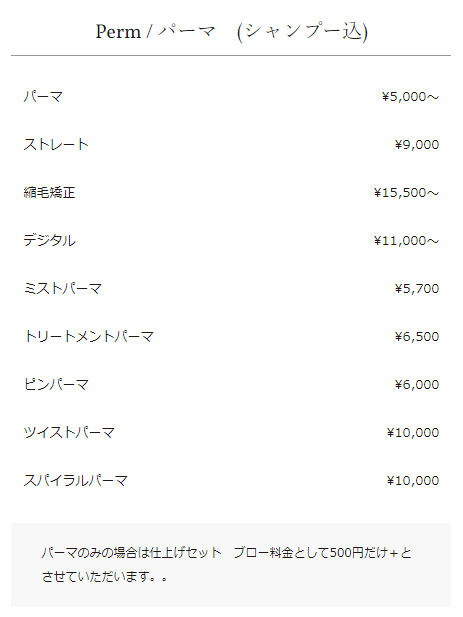Select the ストレート item name
This screenshot has height=617, width=463.
56,144
